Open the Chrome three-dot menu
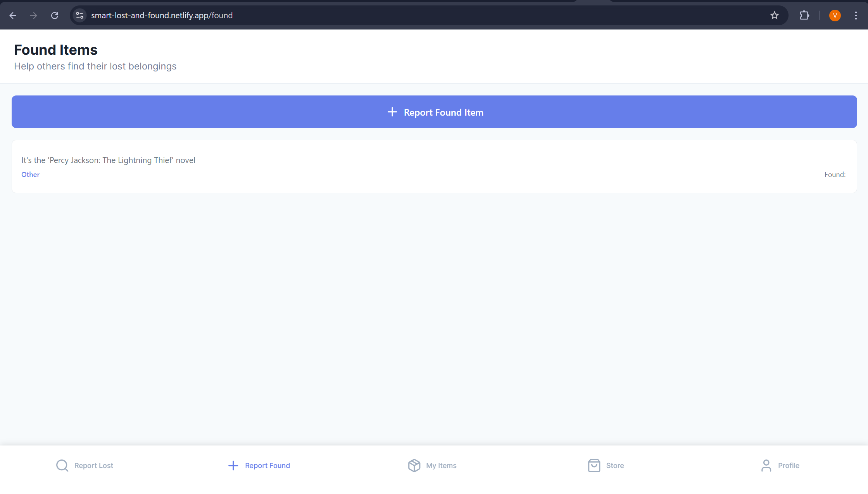The height and width of the screenshot is (494, 868). [856, 16]
